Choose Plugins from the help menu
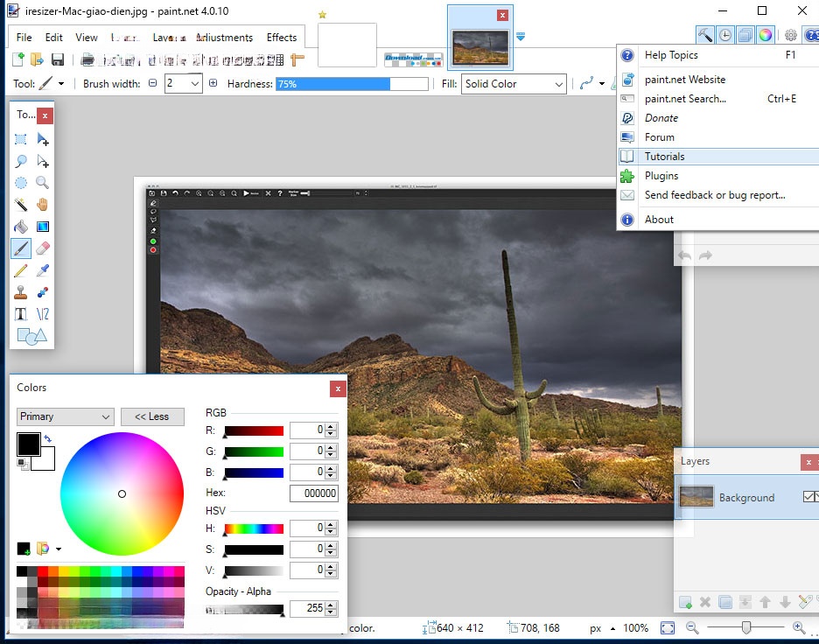 (x=718, y=176)
